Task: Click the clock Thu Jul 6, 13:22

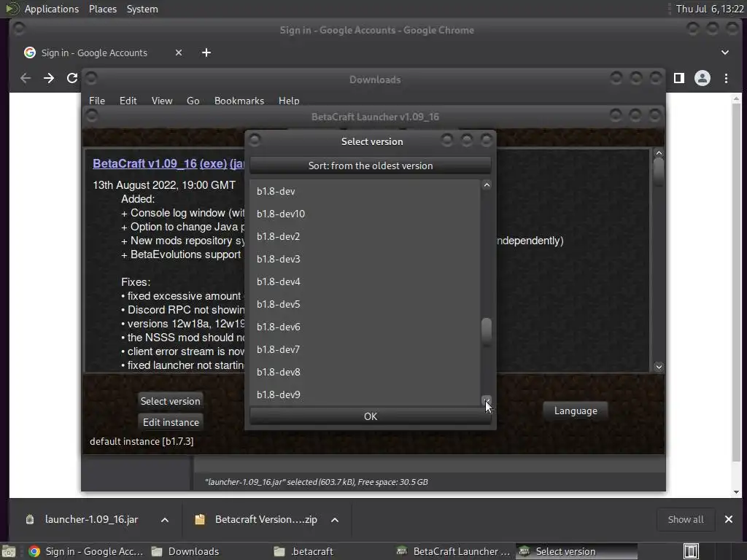Action: click(x=710, y=9)
